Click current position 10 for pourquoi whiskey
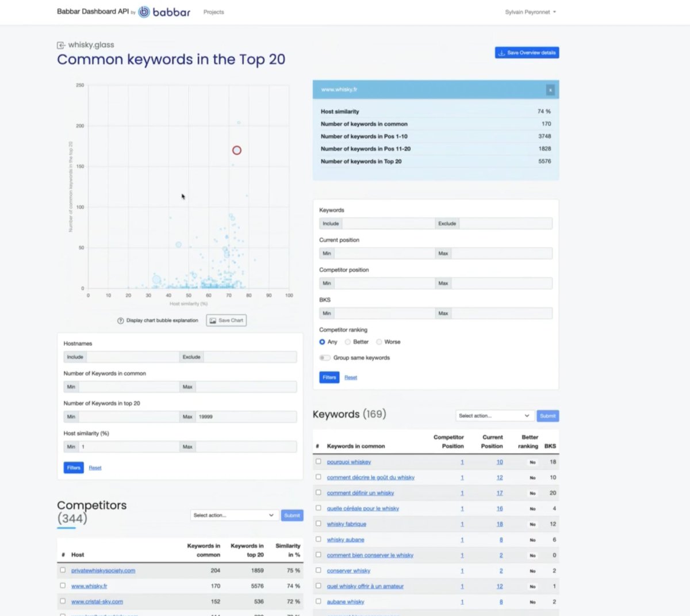Screen dimensions: 690x616 [x=500, y=462]
